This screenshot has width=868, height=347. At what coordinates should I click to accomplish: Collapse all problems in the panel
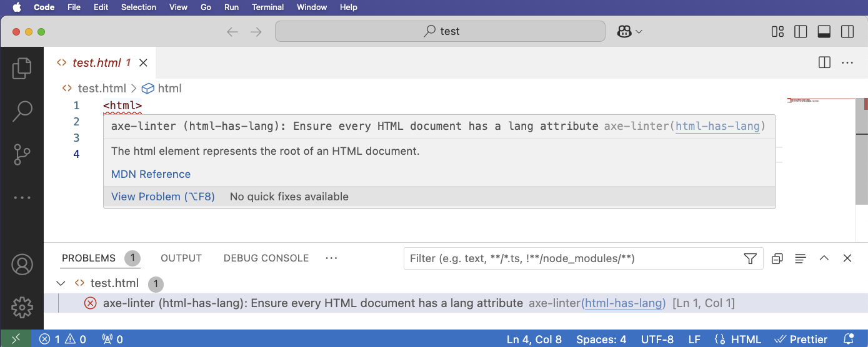click(x=777, y=258)
